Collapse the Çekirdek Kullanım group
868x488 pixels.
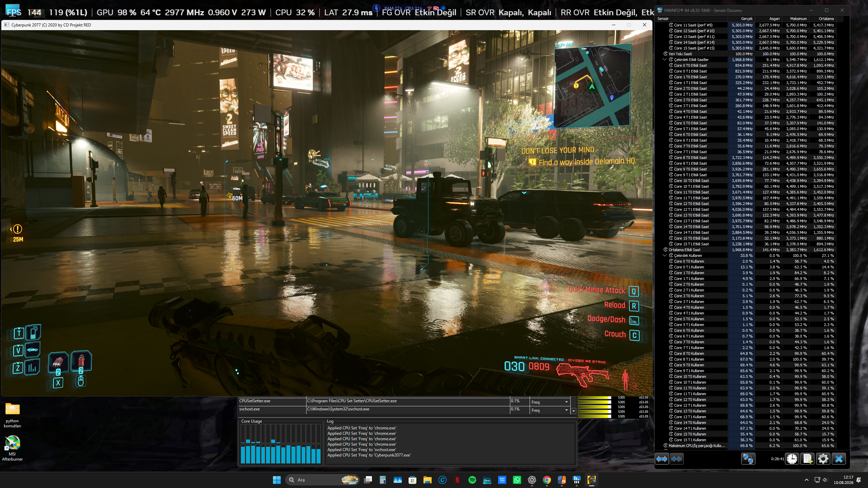[665, 256]
